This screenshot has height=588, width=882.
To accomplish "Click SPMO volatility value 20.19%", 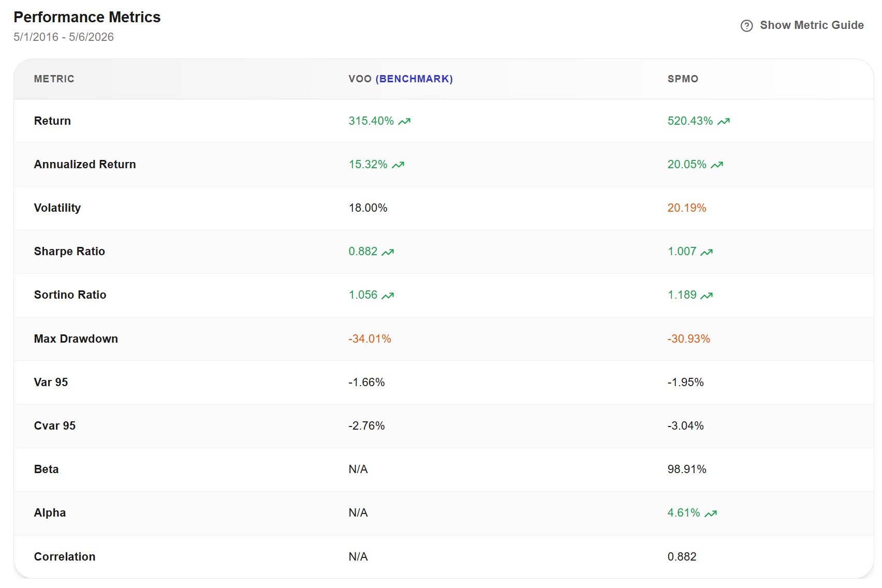I will pyautogui.click(x=687, y=208).
